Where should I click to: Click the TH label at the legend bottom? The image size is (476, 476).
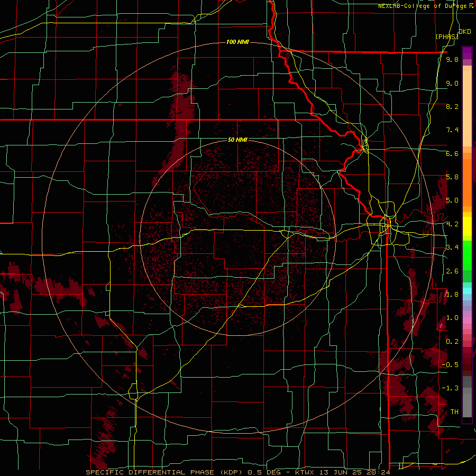pos(454,412)
